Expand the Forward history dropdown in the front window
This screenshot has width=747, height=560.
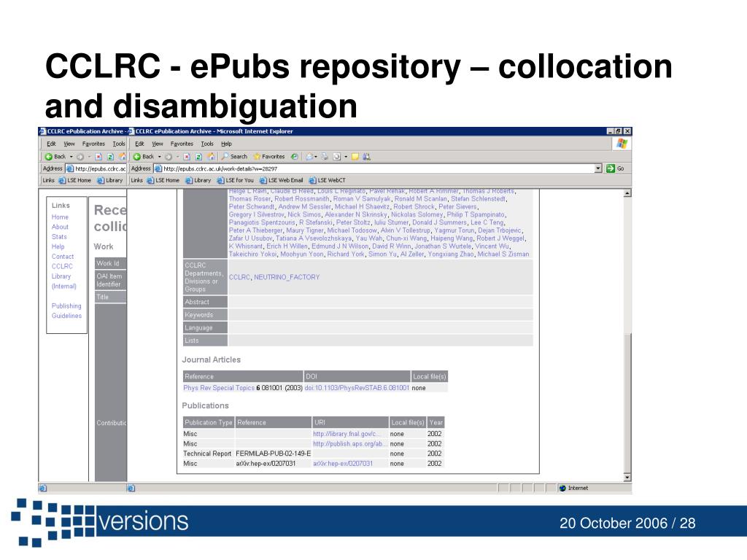(177, 157)
